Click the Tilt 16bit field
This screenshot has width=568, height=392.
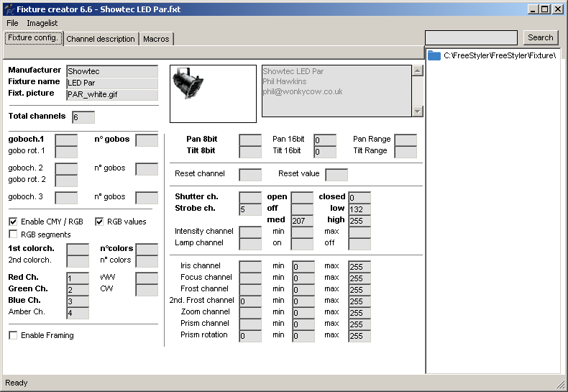(325, 152)
